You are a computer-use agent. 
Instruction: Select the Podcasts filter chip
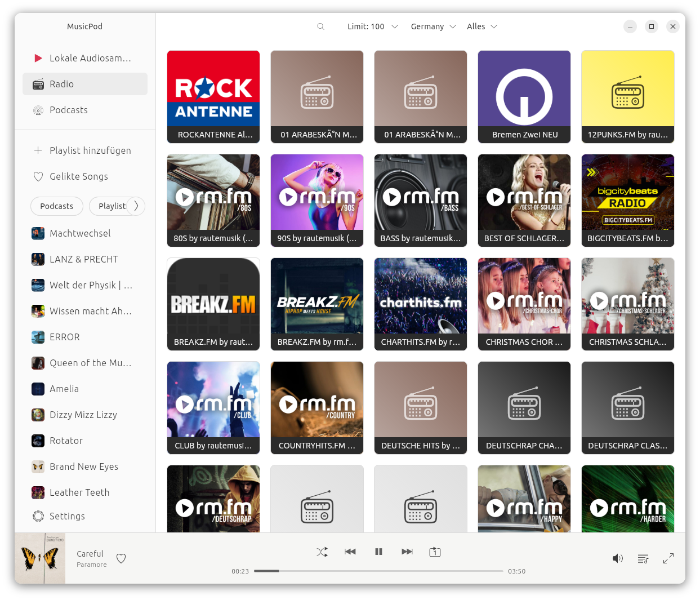(57, 206)
